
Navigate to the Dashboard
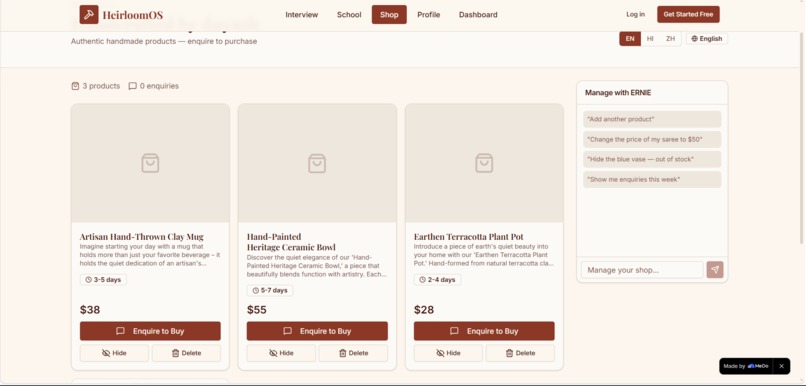coord(478,14)
